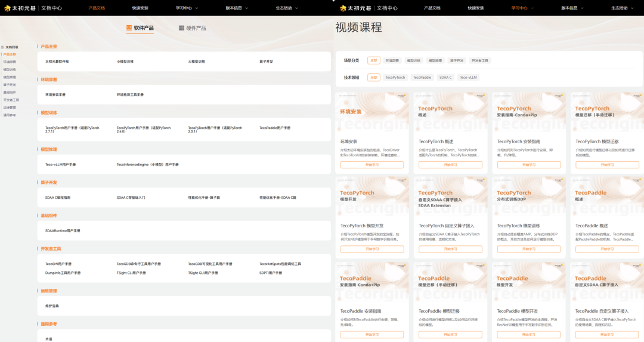
Task: Switch to the 硬件产品 tab
Action: pyautogui.click(x=192, y=28)
